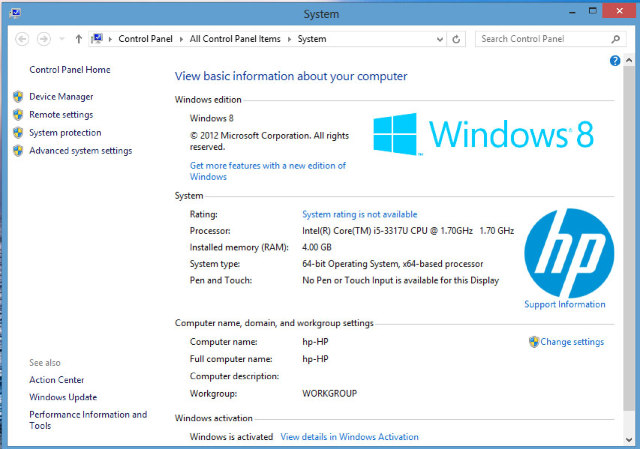Expand the address bar history dropdown
This screenshot has height=449, width=640.
438,39
